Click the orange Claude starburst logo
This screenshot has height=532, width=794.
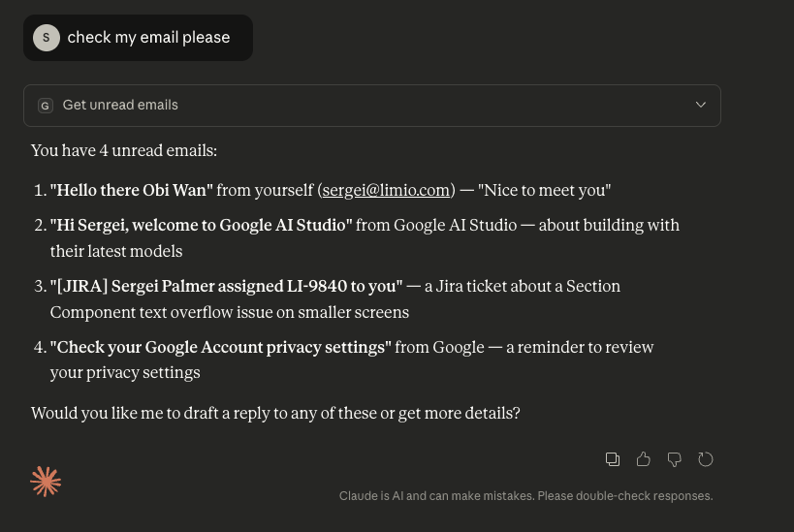[x=46, y=482]
